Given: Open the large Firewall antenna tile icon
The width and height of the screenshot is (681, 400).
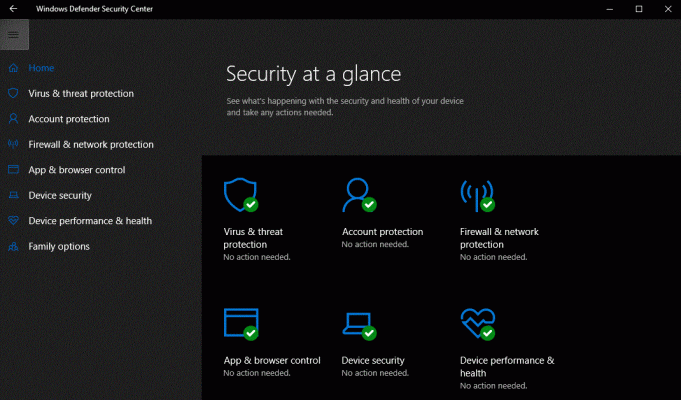Looking at the screenshot, I should [477, 195].
